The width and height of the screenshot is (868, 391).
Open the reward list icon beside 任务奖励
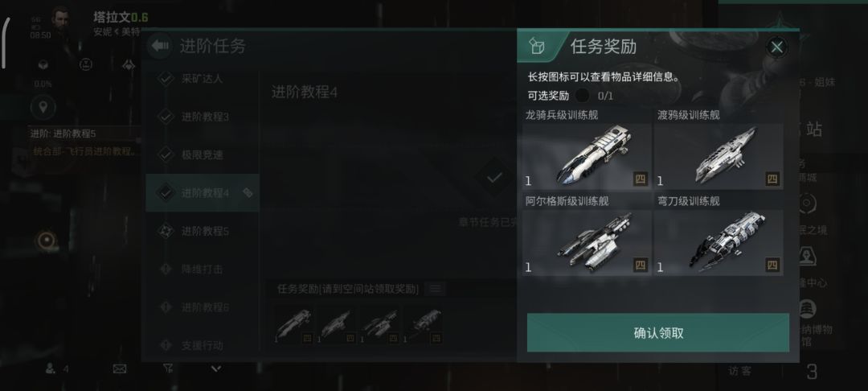coord(436,289)
